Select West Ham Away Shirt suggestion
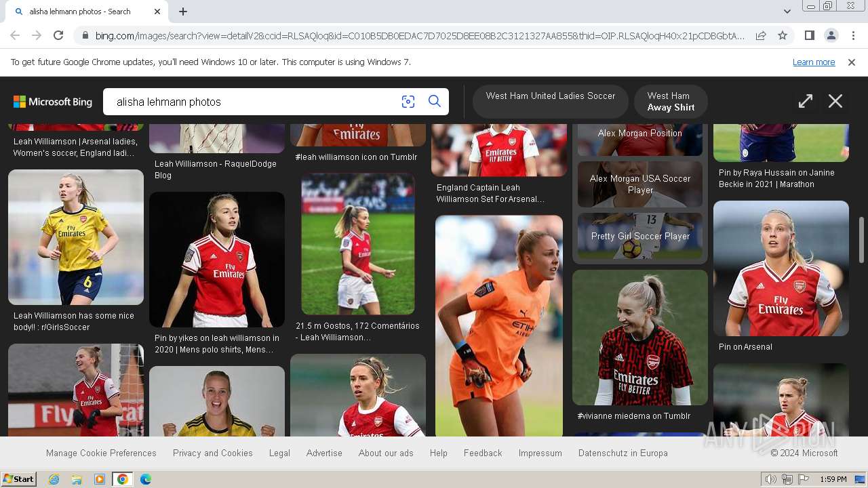 [671, 102]
